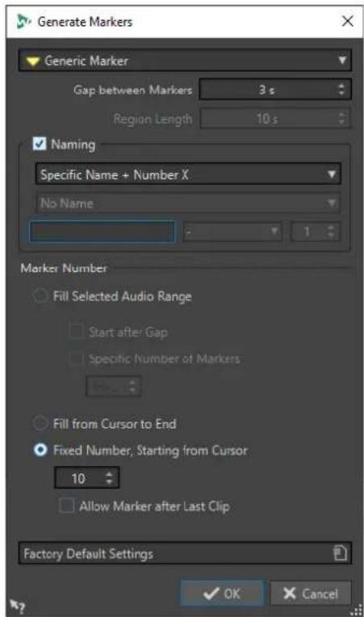
Task: Open the separator dropdown beside name field
Action: 232,231
